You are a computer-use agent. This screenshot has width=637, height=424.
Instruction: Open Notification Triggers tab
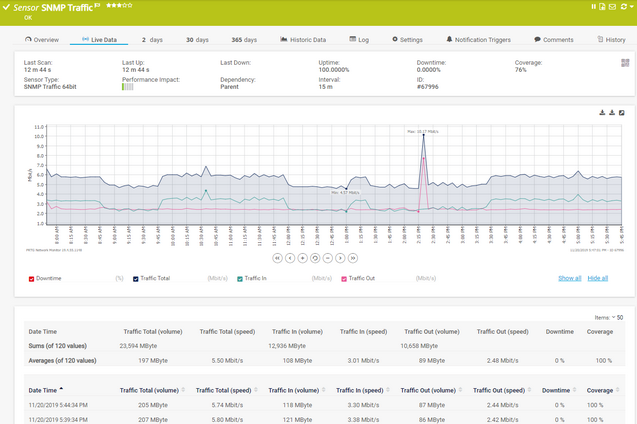[x=478, y=40]
